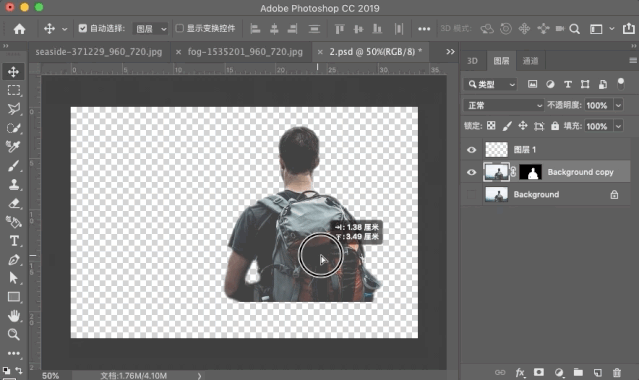
Task: Select the Pen tool
Action: pyautogui.click(x=13, y=260)
